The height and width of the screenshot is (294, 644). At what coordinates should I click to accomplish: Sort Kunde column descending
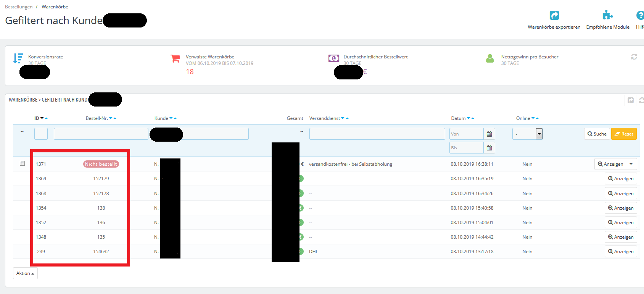click(x=171, y=118)
